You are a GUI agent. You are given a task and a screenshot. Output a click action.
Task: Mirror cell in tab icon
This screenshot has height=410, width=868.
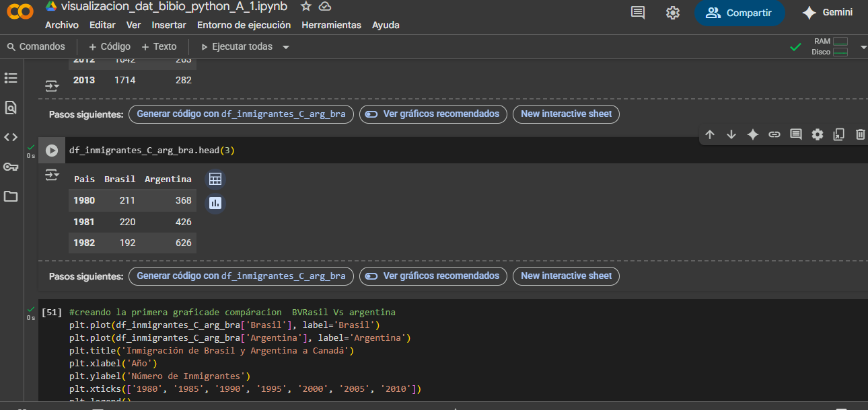tap(839, 134)
